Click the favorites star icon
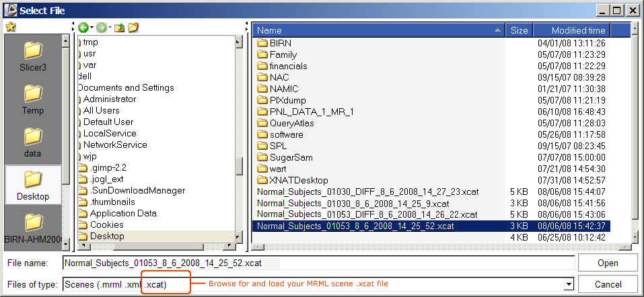Viewport: 644px width, 297px height. point(10,28)
